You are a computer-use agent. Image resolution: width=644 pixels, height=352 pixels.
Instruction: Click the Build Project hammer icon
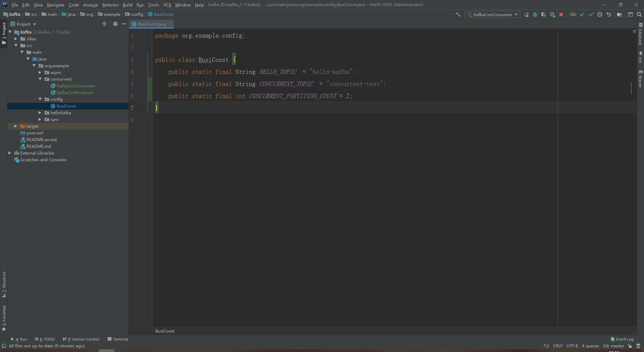coord(458,14)
